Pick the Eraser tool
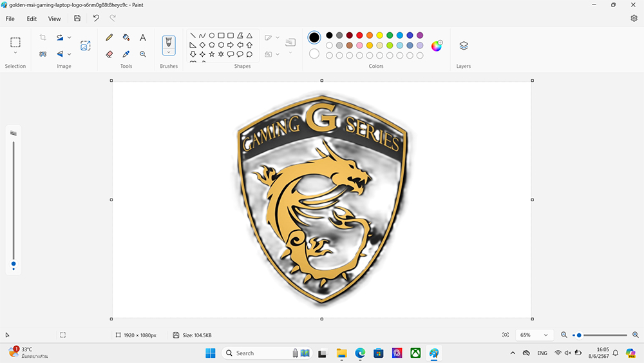Image resolution: width=644 pixels, height=363 pixels. click(109, 54)
